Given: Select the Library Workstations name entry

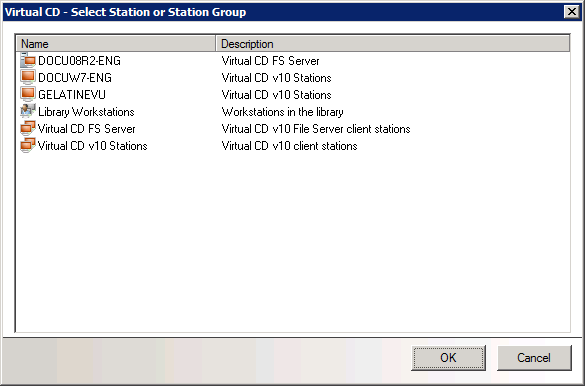Looking at the screenshot, I should pos(86,112).
